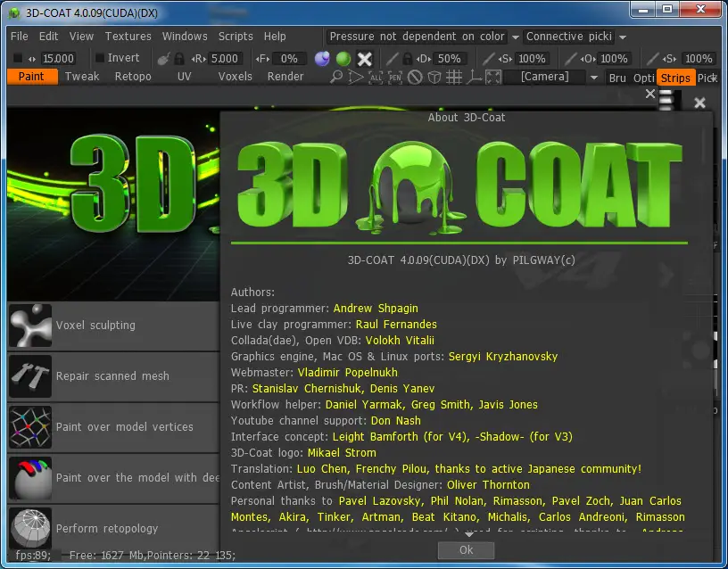Choose Paint over model vertices option
This screenshot has height=569, width=728.
point(114,427)
